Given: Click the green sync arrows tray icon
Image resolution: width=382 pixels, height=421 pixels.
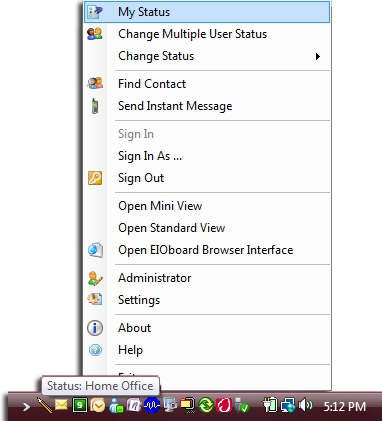Looking at the screenshot, I should click(206, 406).
